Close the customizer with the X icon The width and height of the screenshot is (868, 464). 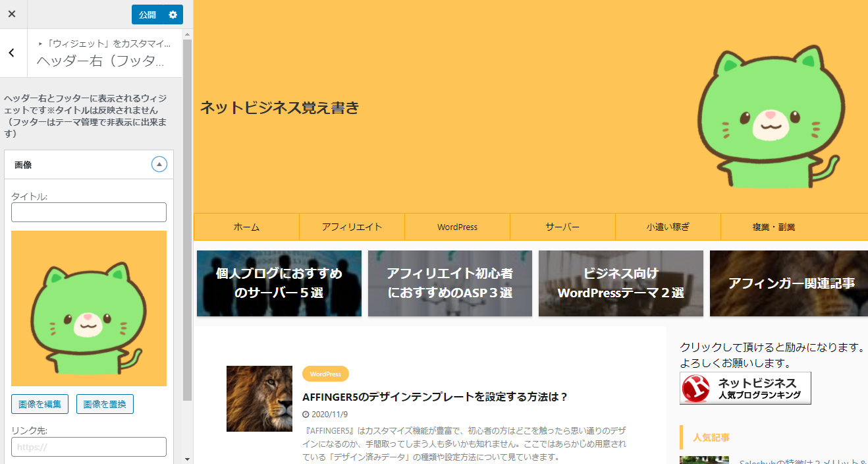pos(12,14)
